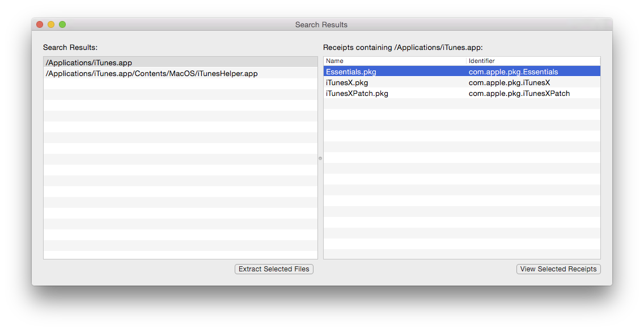This screenshot has width=644, height=331.
Task: Click the split divider handle between panes
Action: click(320, 158)
